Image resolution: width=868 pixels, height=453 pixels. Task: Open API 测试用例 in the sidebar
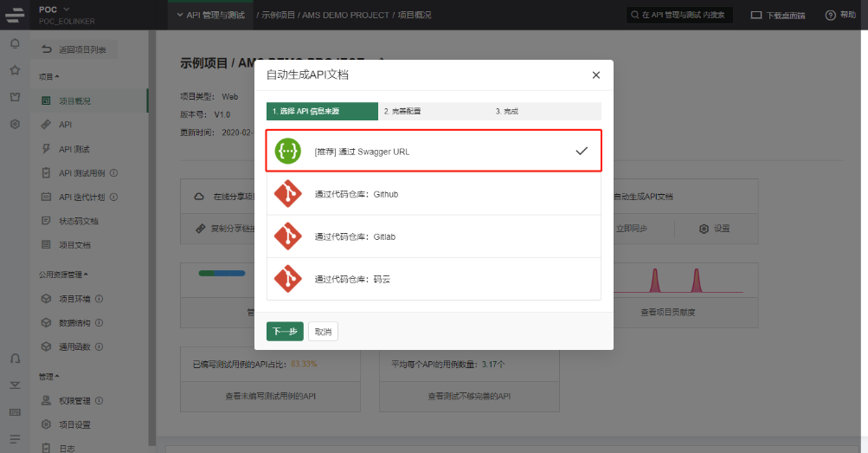(89, 172)
